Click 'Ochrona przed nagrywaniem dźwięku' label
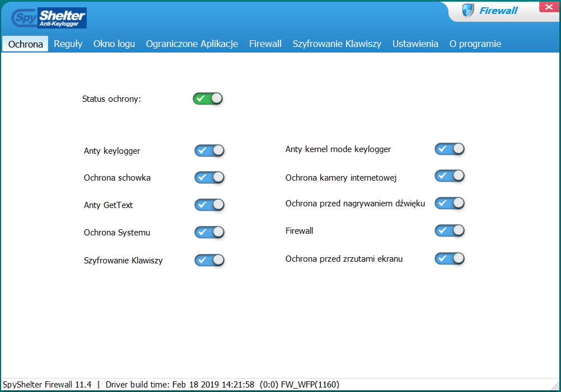561x392 pixels. coord(356,204)
